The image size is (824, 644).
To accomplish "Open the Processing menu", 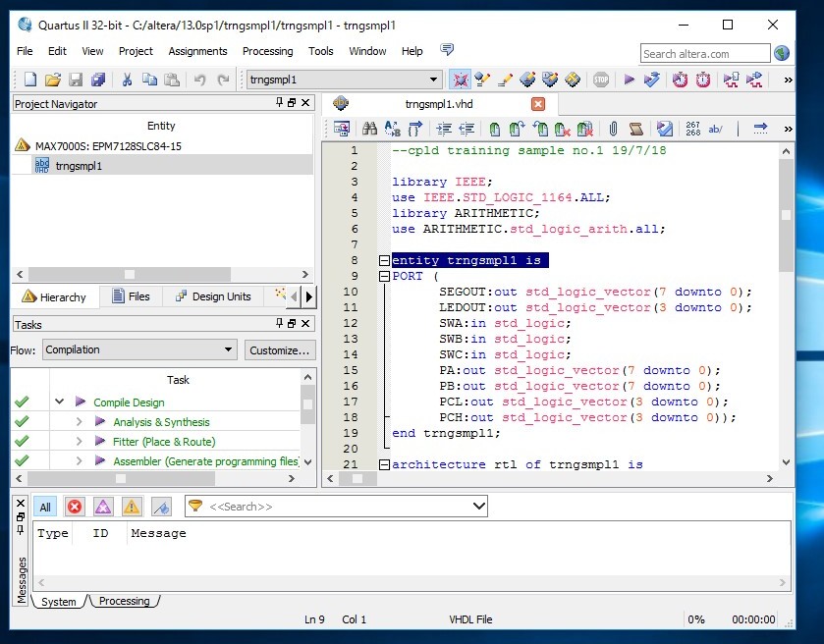I will [267, 51].
